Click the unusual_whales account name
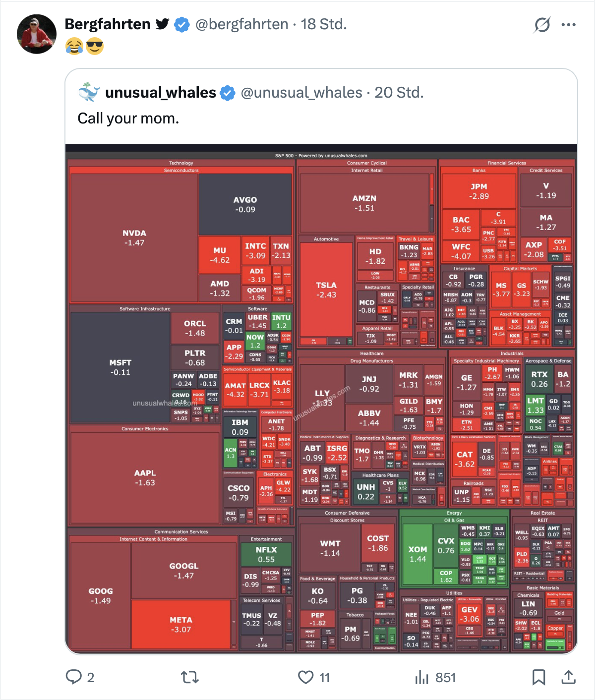 click(161, 93)
